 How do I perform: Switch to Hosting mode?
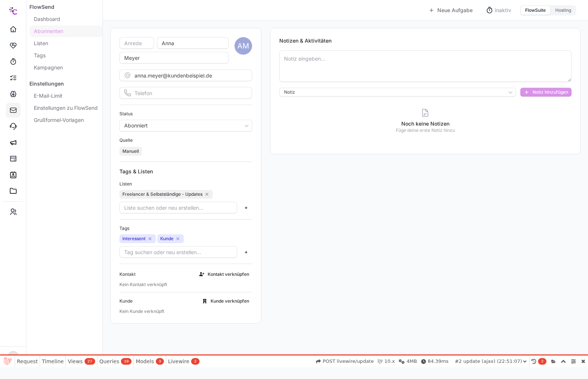[x=563, y=10]
